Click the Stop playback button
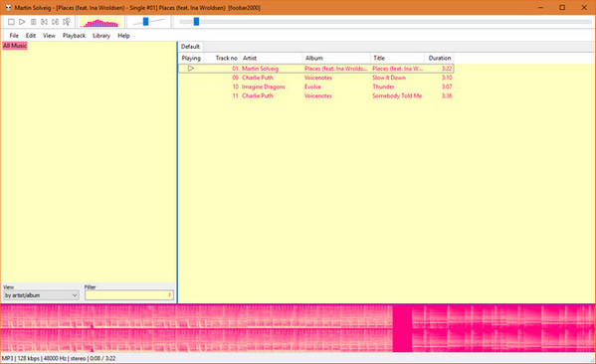This screenshot has width=596, height=364. coord(11,22)
